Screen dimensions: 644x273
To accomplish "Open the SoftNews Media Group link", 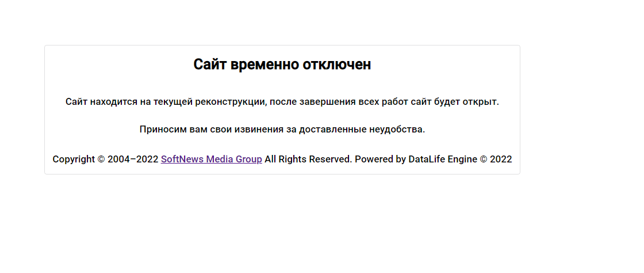I will point(211,160).
